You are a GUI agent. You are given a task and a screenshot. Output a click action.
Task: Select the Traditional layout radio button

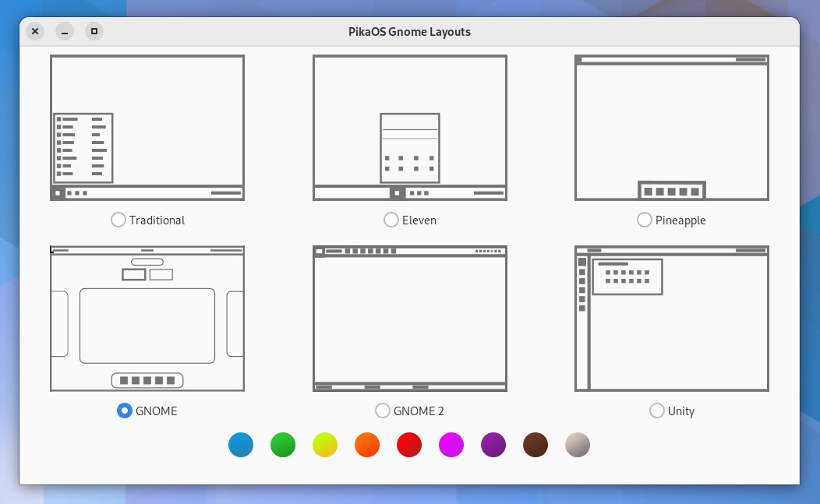coord(118,220)
